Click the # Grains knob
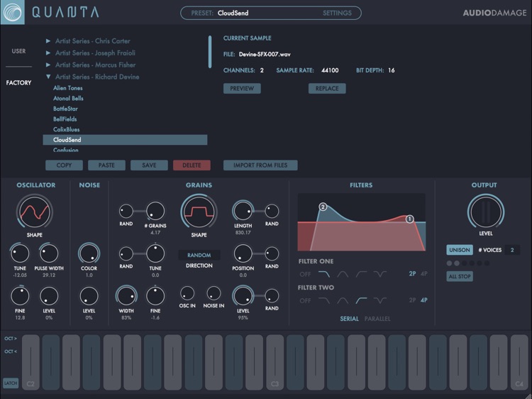The width and height of the screenshot is (532, 399). (x=155, y=211)
